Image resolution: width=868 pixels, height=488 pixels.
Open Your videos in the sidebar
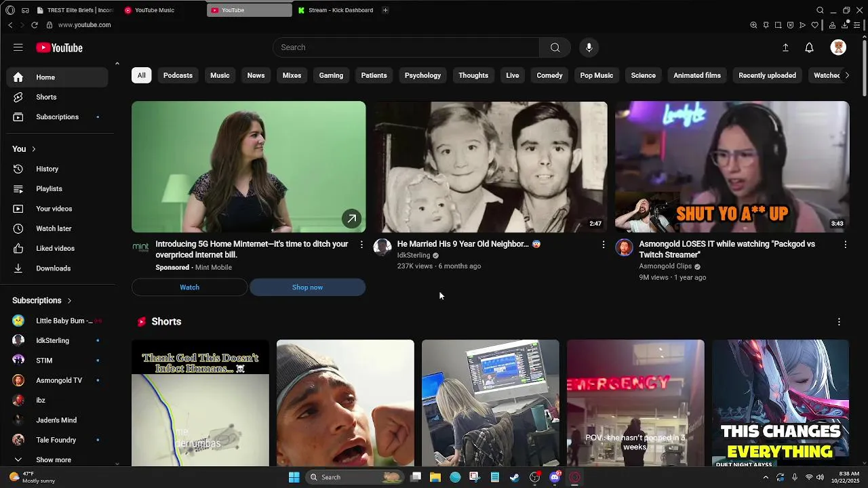[57, 209]
